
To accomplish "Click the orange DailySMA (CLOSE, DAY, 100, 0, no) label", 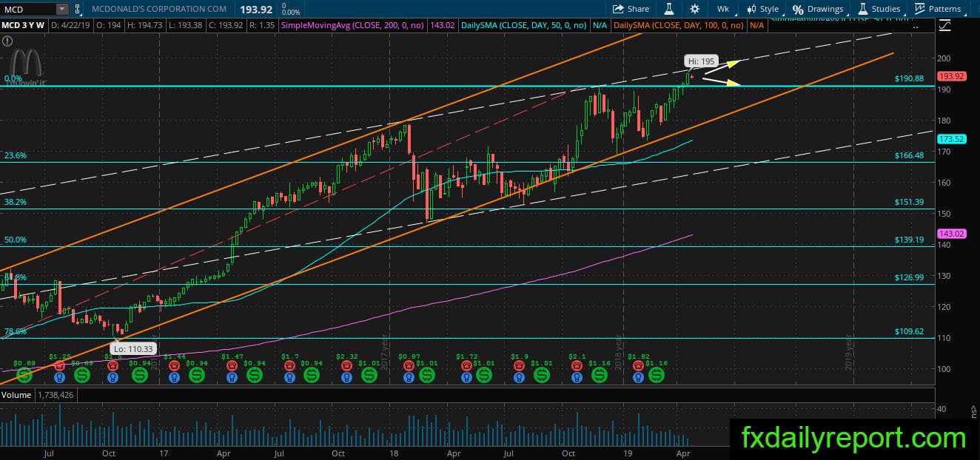I will [x=679, y=25].
